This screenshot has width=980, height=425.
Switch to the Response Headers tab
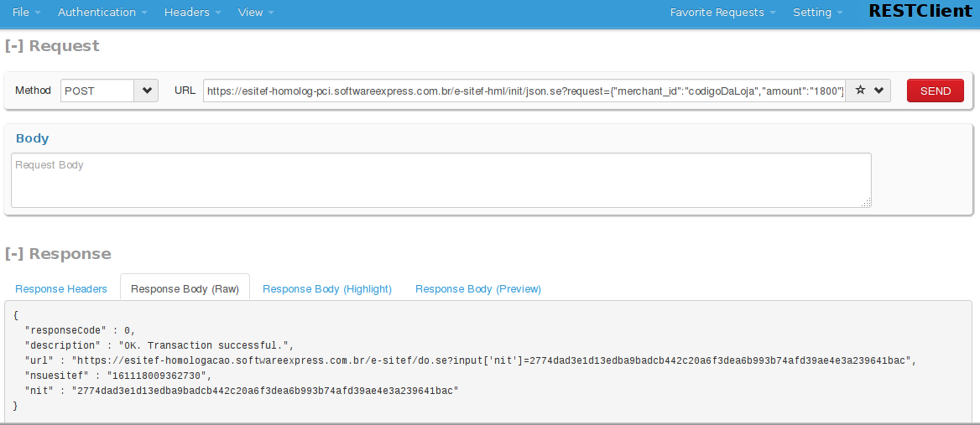[61, 289]
